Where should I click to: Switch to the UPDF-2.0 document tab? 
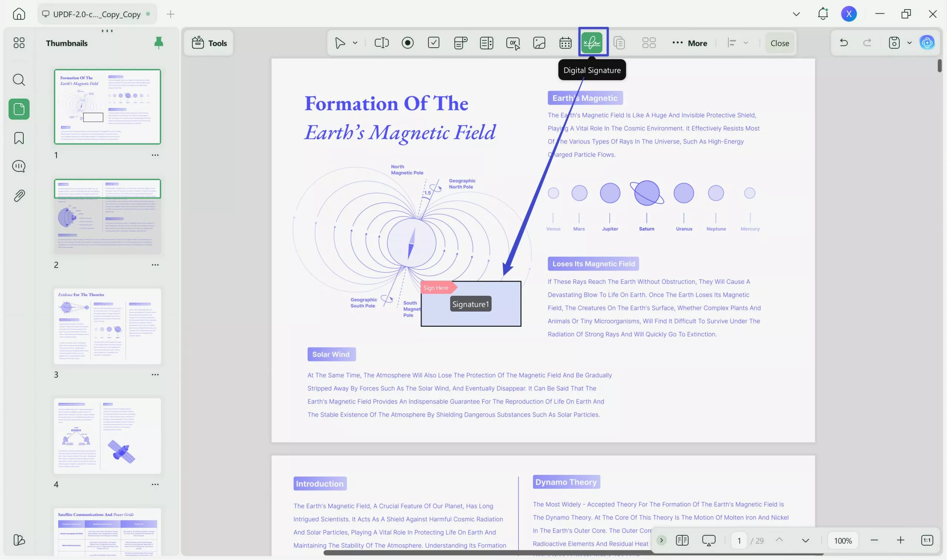97,14
